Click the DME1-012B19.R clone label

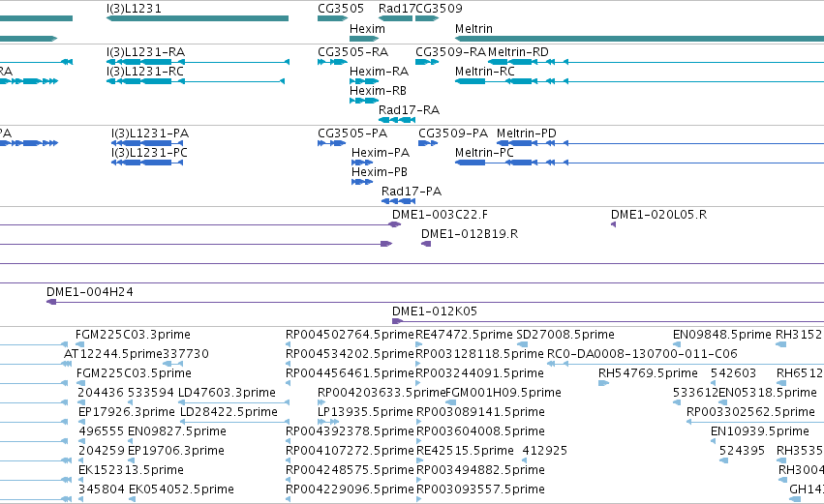click(470, 234)
